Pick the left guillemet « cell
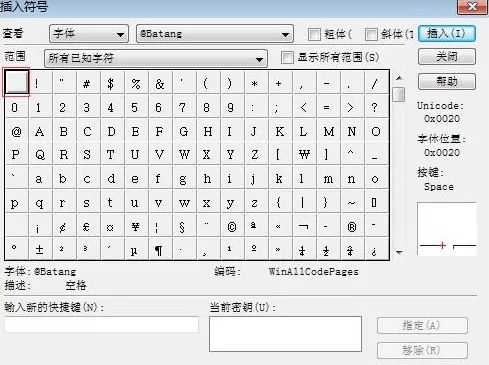Image resolution: width=489 pixels, height=365 pixels. [280, 227]
